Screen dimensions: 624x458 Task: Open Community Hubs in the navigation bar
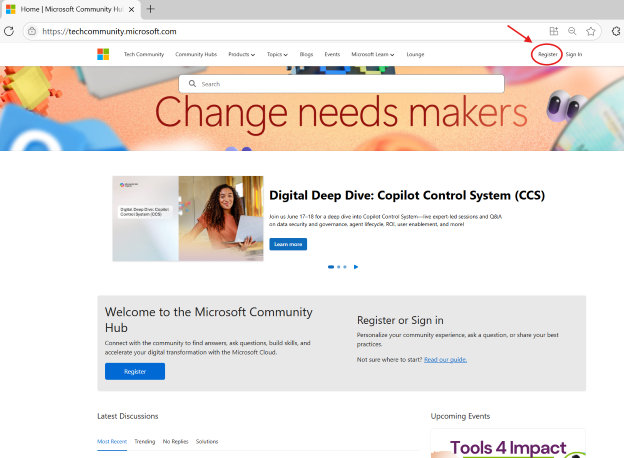tap(196, 54)
